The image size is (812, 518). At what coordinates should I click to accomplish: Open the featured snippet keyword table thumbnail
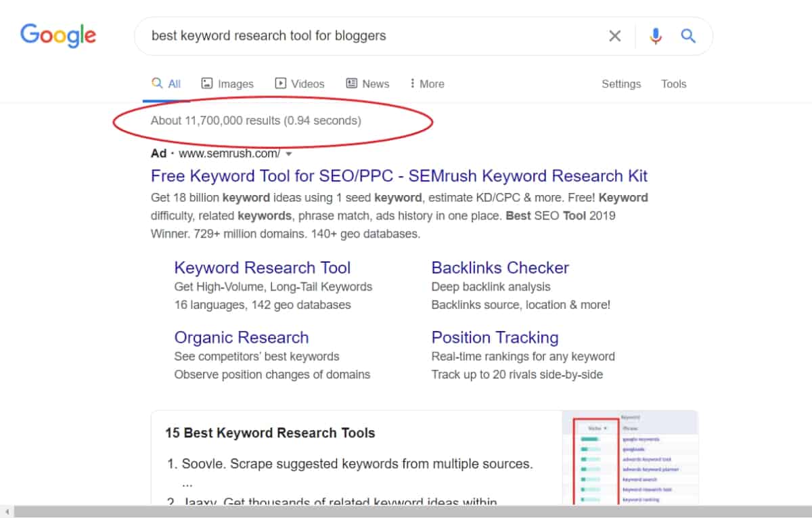pos(629,457)
